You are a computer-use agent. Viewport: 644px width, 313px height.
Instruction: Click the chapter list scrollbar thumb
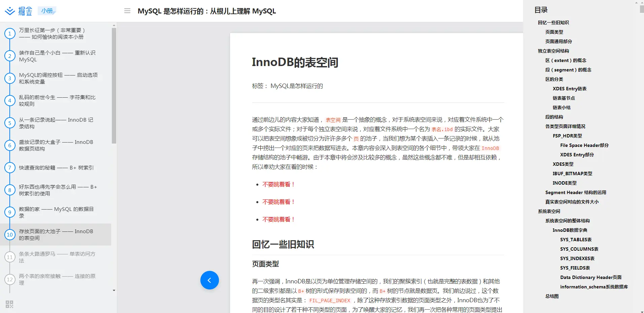114,86
